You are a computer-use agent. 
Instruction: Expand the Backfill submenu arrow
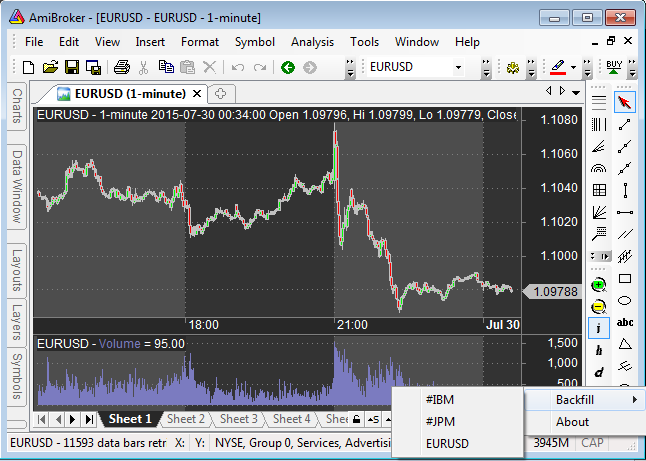pos(635,400)
